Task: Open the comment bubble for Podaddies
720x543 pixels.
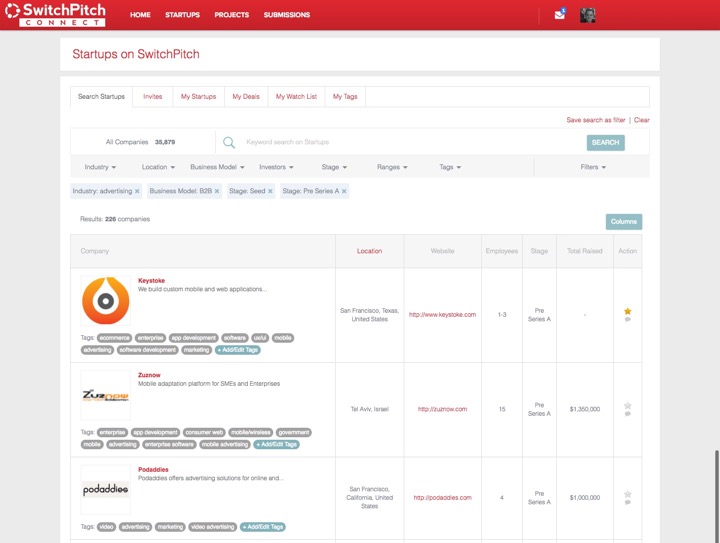Action: tap(628, 502)
